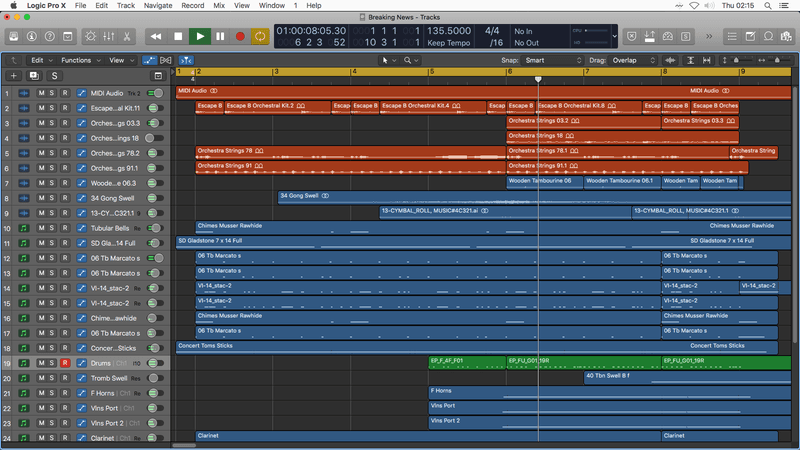Click the Wi-Fi status icon
Image resolution: width=800 pixels, height=450 pixels.
(x=694, y=6)
